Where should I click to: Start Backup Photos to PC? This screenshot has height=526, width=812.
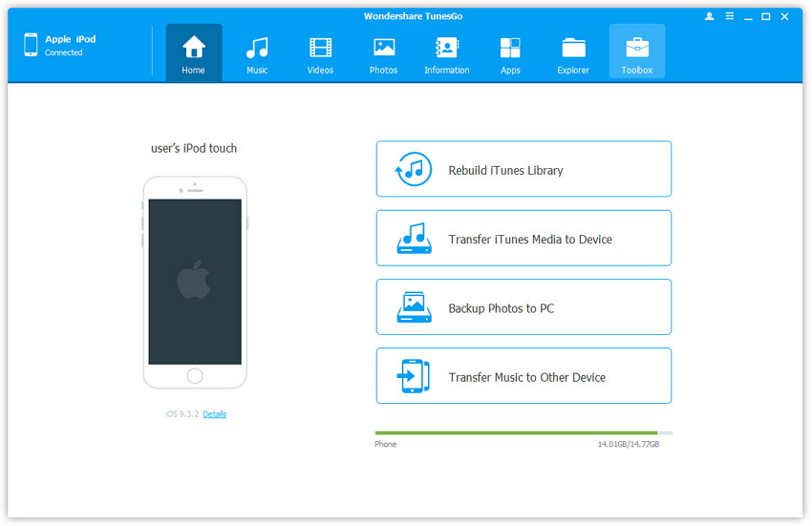524,307
